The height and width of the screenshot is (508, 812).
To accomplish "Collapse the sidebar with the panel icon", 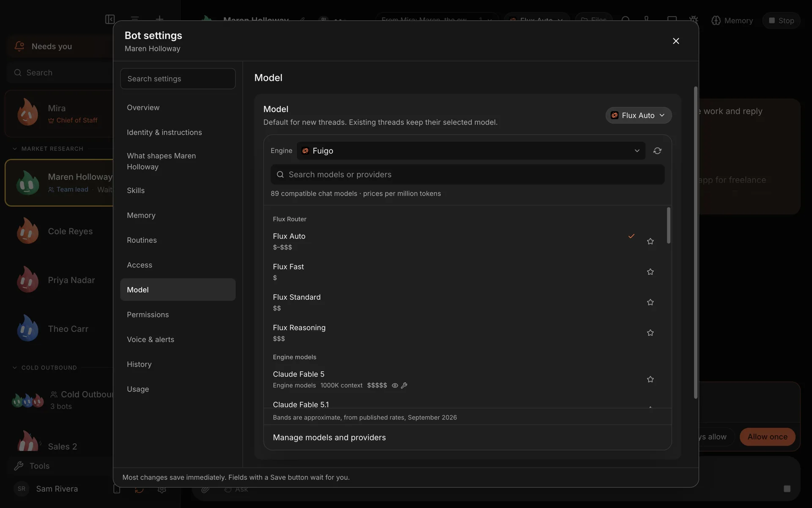I will tap(110, 19).
